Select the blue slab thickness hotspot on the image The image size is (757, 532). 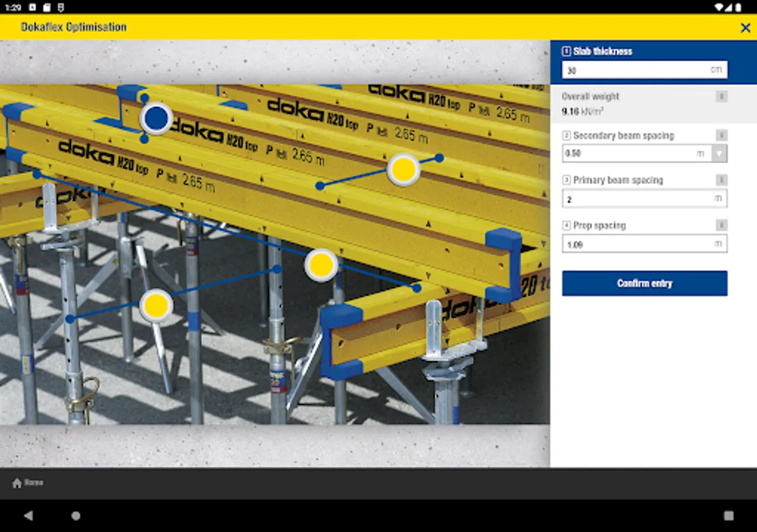click(x=156, y=118)
